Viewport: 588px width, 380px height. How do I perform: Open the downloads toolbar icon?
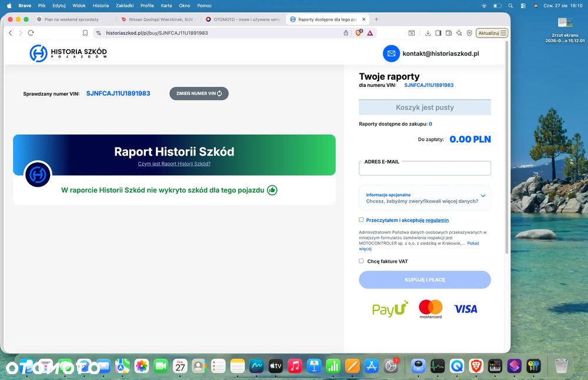coord(428,33)
